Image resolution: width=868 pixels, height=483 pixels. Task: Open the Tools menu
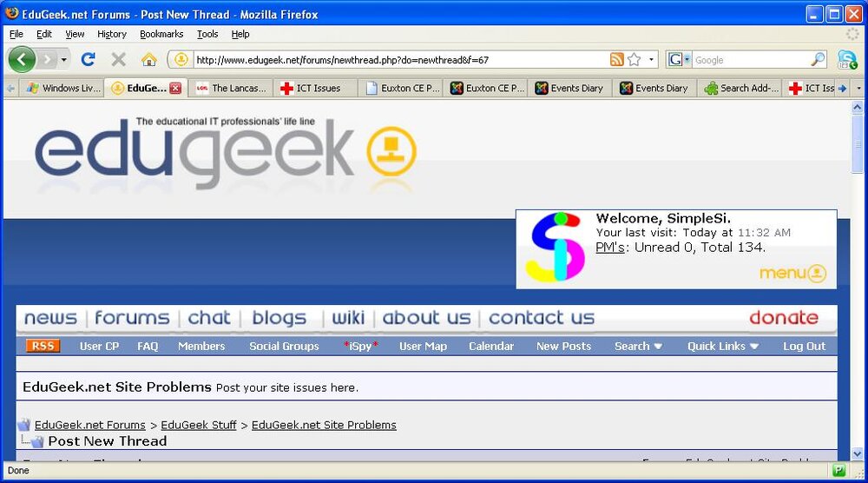(x=207, y=34)
